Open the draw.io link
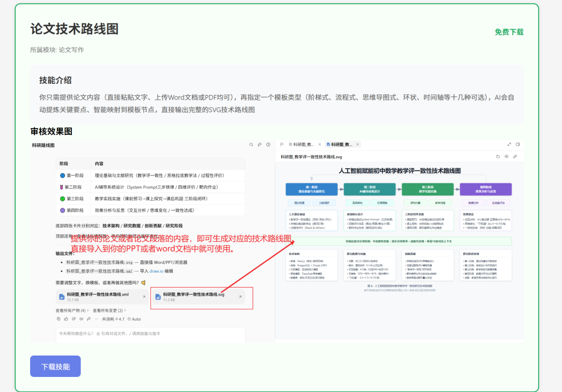Viewport: 562px width, 392px height. coord(156,271)
